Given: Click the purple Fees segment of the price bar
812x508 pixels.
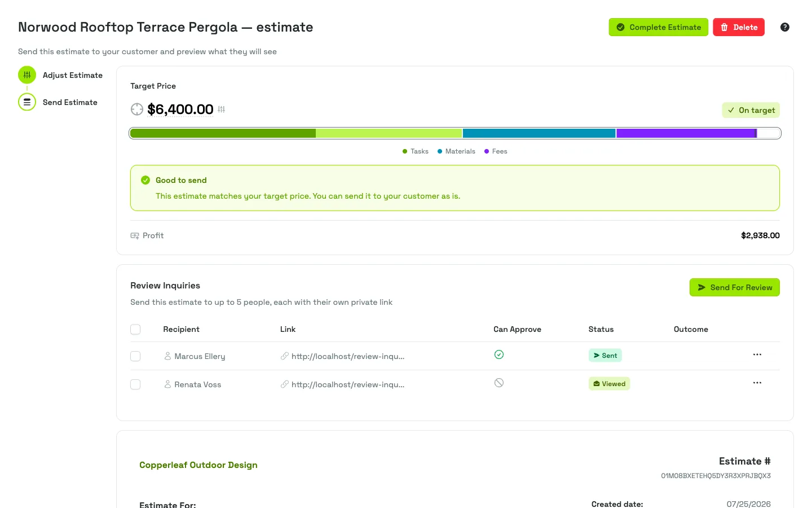Looking at the screenshot, I should pyautogui.click(x=686, y=133).
